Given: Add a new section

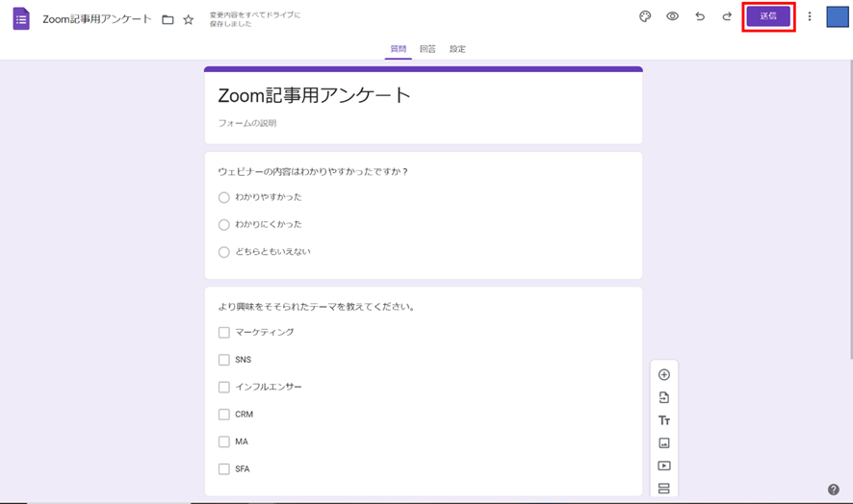Looking at the screenshot, I should coord(664,489).
